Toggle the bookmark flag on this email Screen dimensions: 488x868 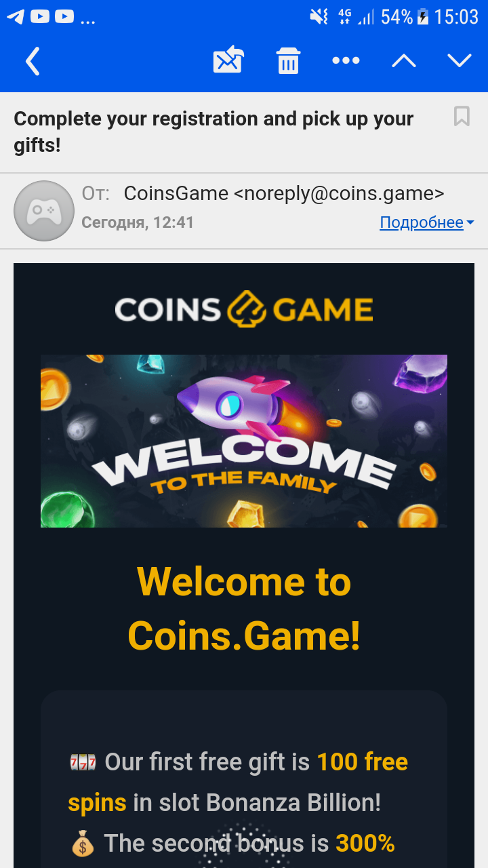462,117
